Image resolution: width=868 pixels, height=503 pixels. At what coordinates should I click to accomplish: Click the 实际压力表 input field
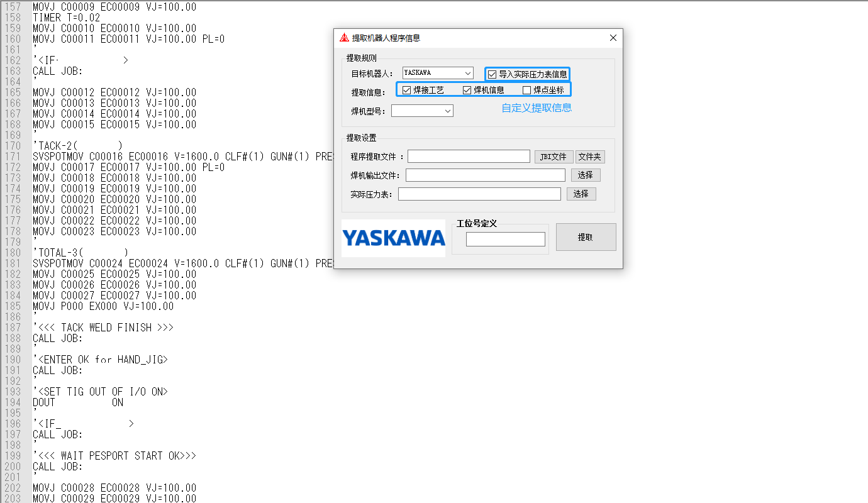coord(479,194)
